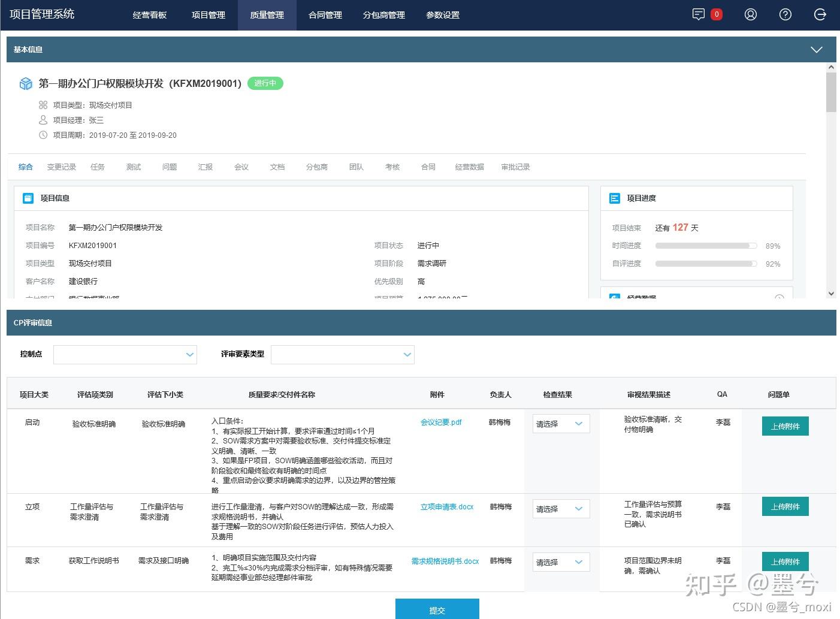Click the 92% self-assessment value
This screenshot has width=840, height=619.
point(773,264)
